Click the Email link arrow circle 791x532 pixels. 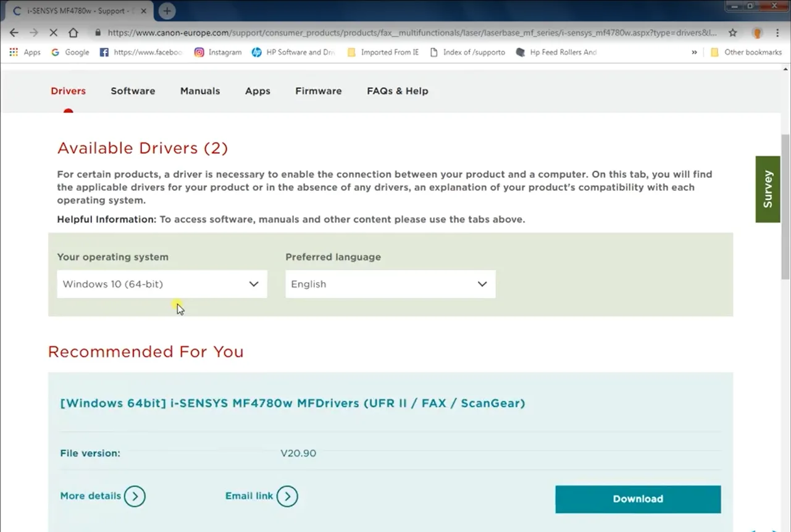click(287, 496)
